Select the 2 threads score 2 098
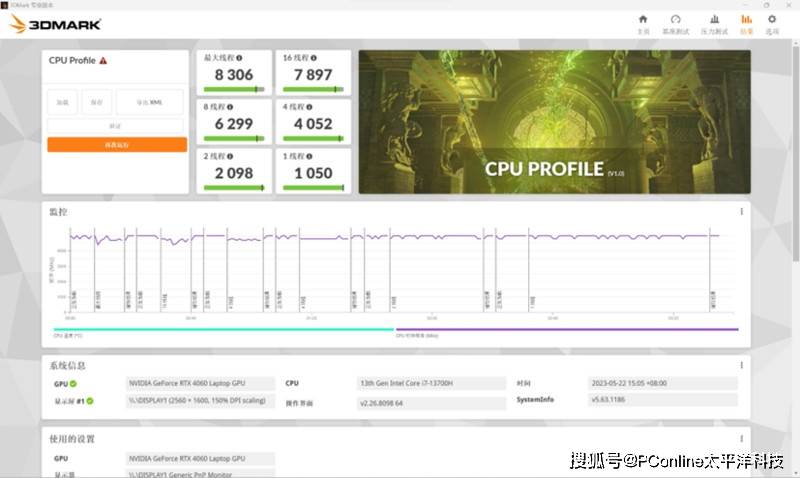 (x=234, y=173)
